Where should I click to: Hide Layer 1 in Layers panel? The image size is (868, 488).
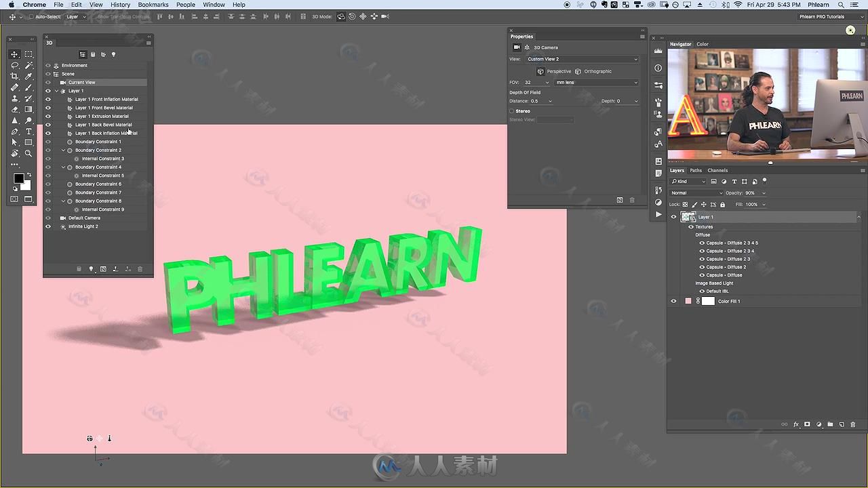673,217
